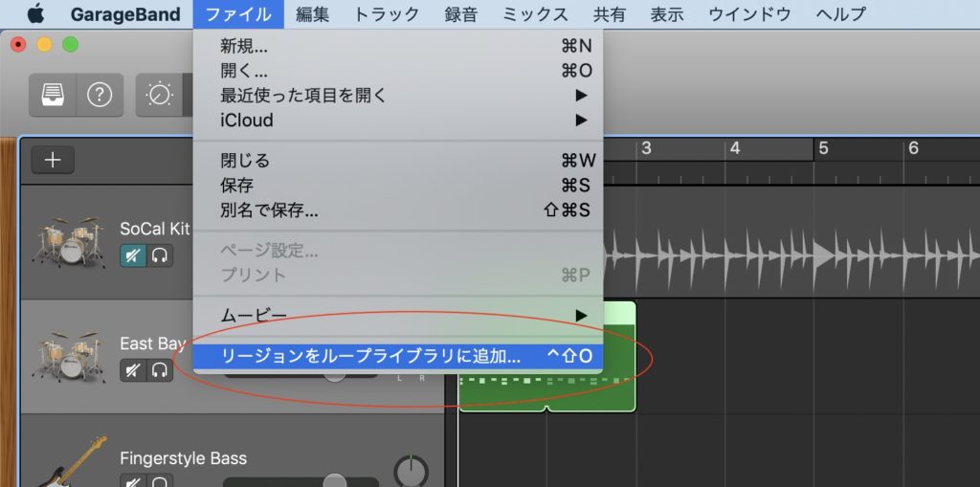Open the Apple menu
Image resolution: width=980 pixels, height=487 pixels.
pyautogui.click(x=36, y=13)
